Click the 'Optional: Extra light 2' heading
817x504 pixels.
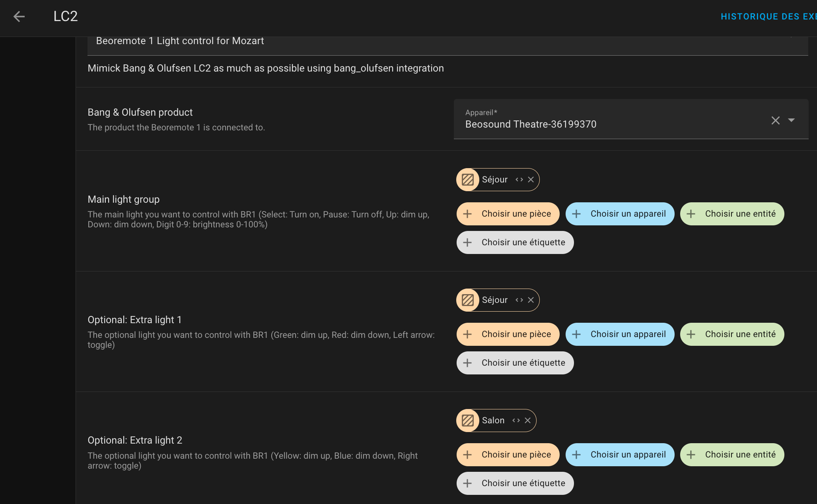click(135, 440)
